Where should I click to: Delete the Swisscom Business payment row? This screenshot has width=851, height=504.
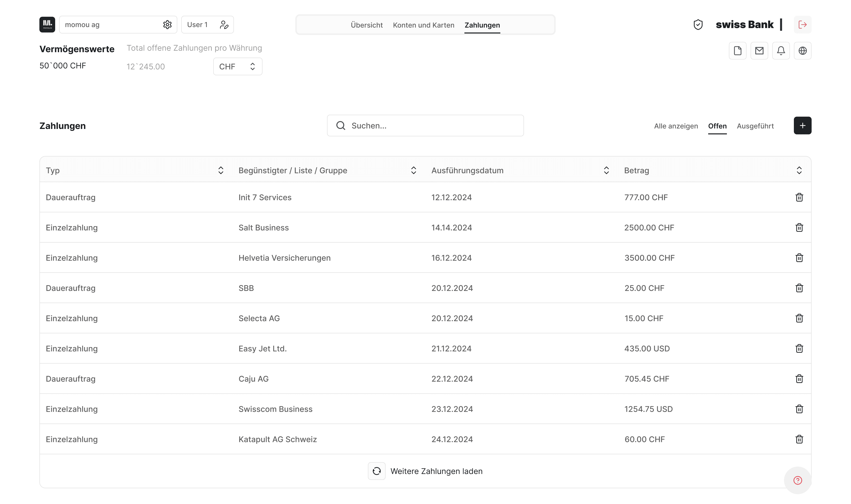(x=799, y=409)
